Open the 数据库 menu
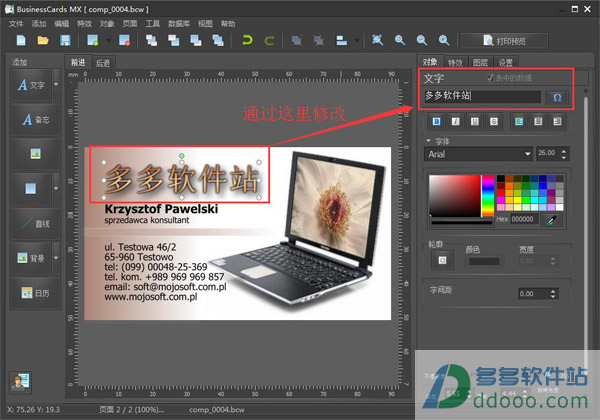The height and width of the screenshot is (420, 600). coord(179,24)
